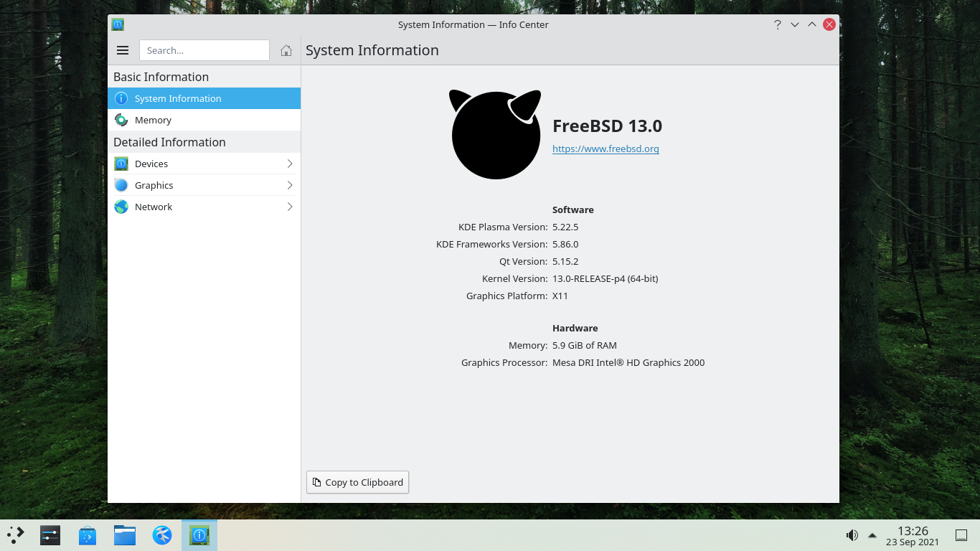Maximize the Info Center window
Screen dimensions: 980x551
coord(811,24)
